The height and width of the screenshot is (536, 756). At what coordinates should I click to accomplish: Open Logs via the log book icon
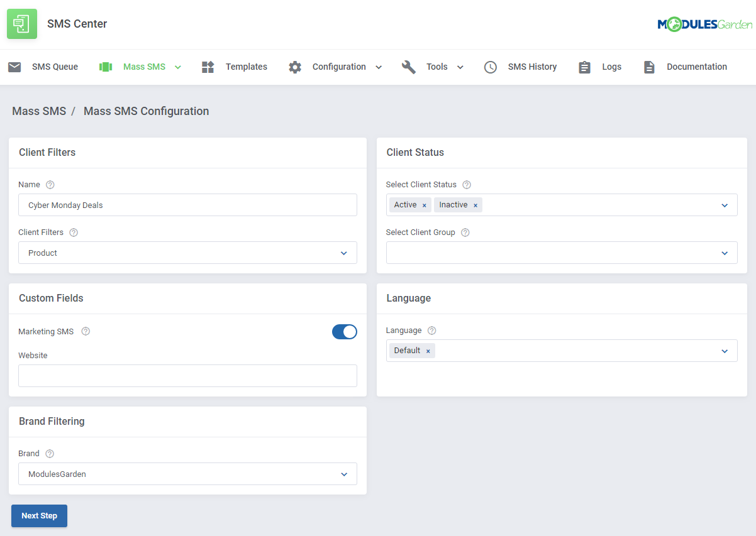click(584, 67)
